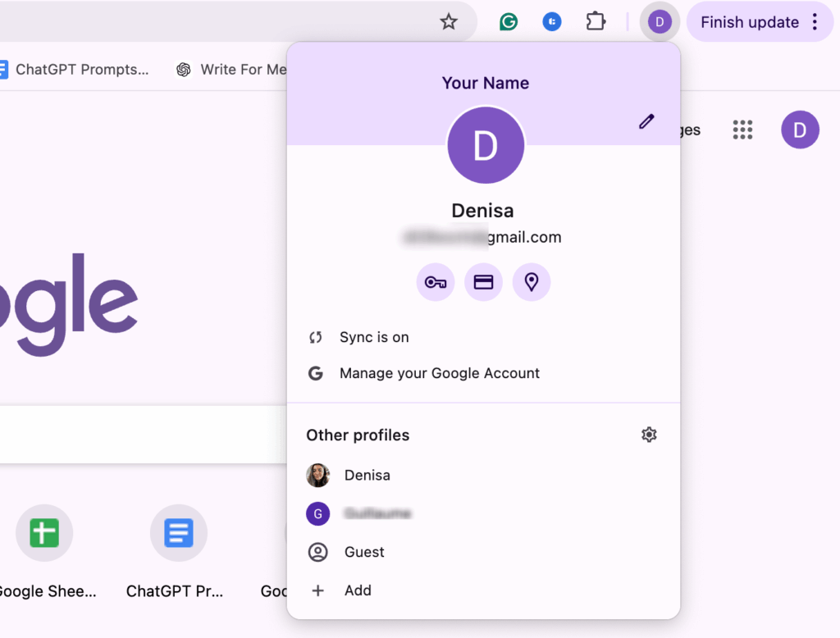Expand the three-dot Chrome menu
Screen dimensions: 840x638
pyautogui.click(x=815, y=22)
